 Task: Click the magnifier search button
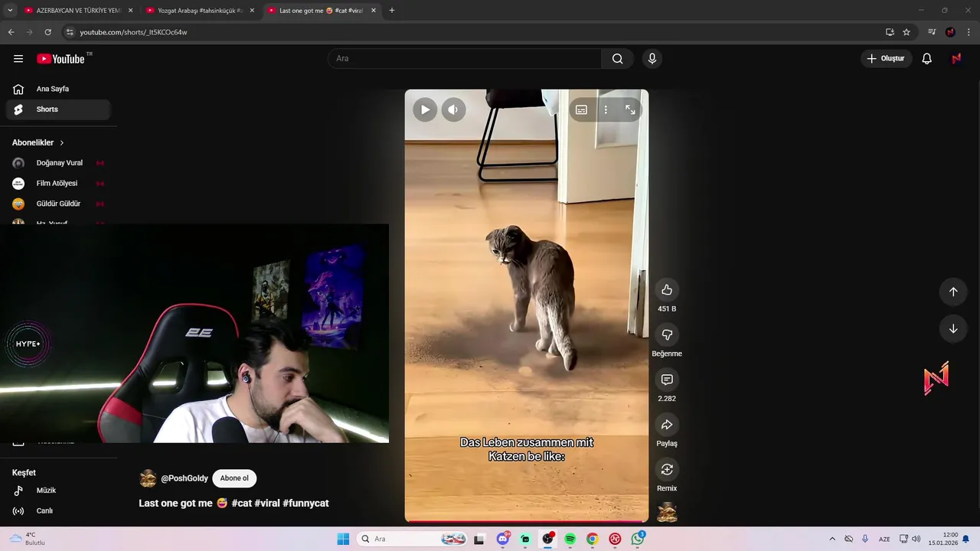click(x=617, y=59)
